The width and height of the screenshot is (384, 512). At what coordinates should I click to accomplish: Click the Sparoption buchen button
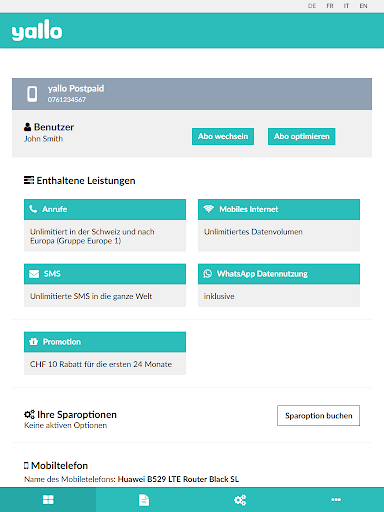[318, 416]
